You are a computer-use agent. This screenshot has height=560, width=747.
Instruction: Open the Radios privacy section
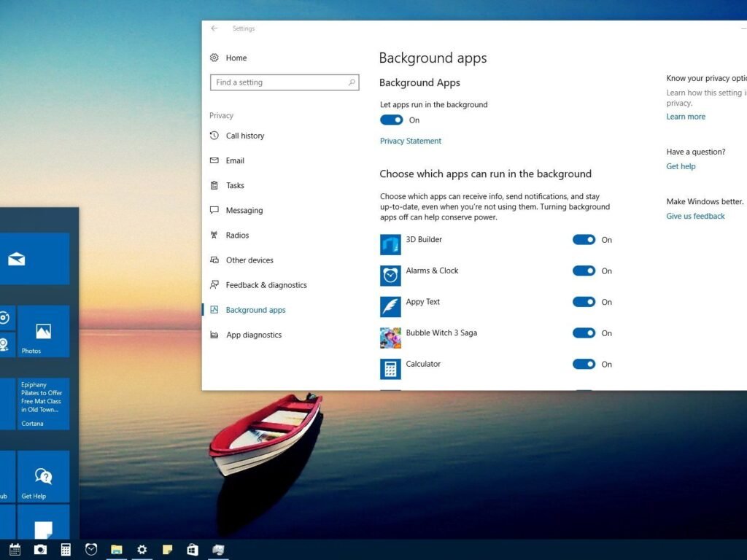point(237,236)
